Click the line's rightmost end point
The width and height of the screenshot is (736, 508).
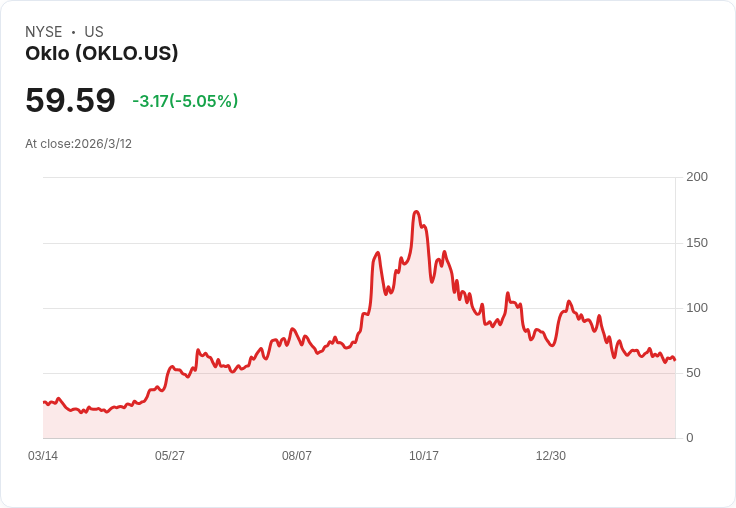tap(675, 360)
